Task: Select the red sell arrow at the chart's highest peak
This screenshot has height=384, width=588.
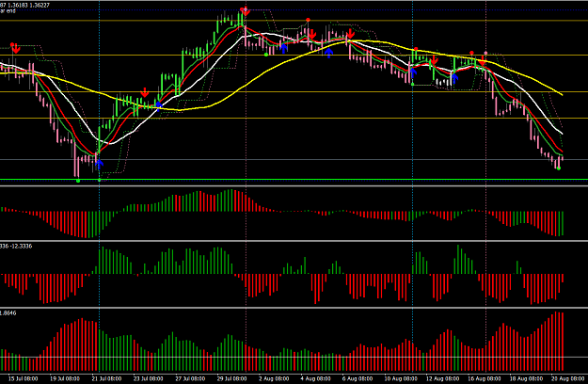Action: tap(246, 12)
